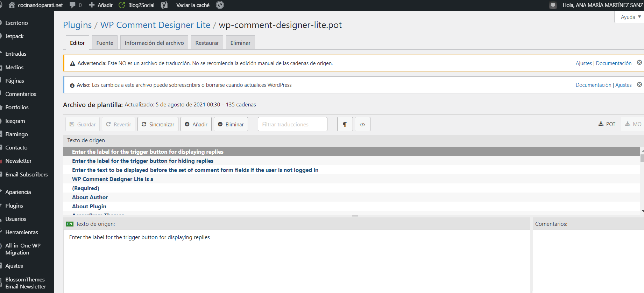Open Portfolios in sidebar

pyautogui.click(x=17, y=107)
